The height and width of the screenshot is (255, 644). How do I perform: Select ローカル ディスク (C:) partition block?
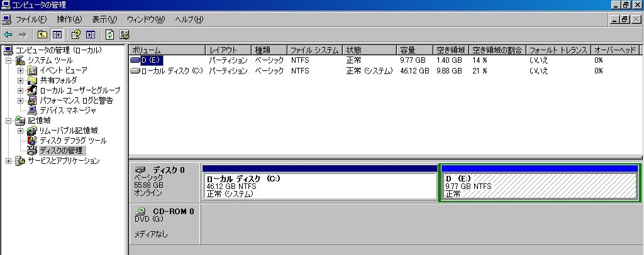click(x=320, y=183)
